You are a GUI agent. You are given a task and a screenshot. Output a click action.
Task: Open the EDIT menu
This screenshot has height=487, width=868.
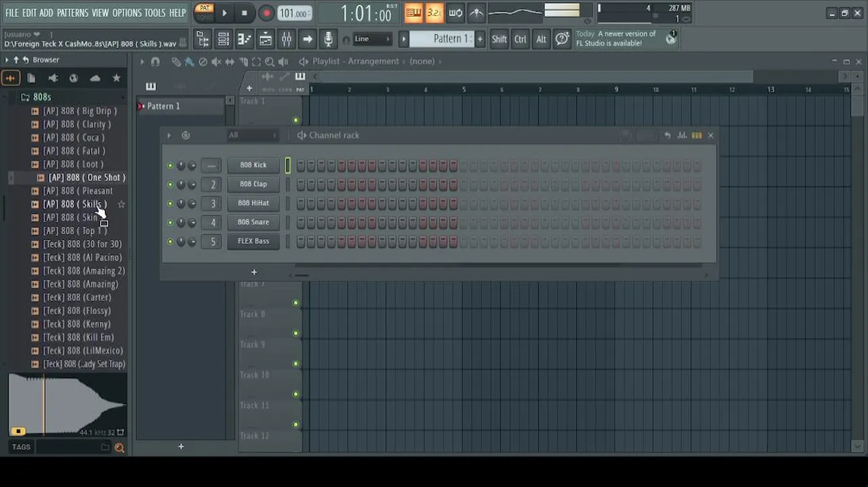pyautogui.click(x=29, y=13)
